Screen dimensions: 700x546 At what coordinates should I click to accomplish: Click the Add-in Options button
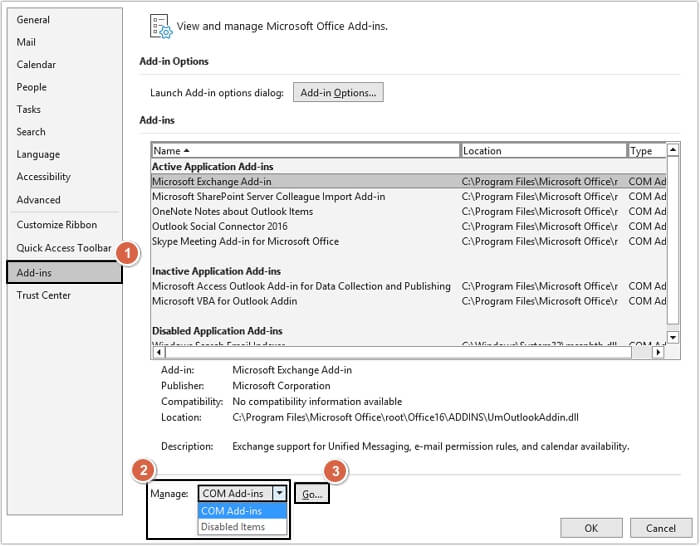tap(338, 92)
